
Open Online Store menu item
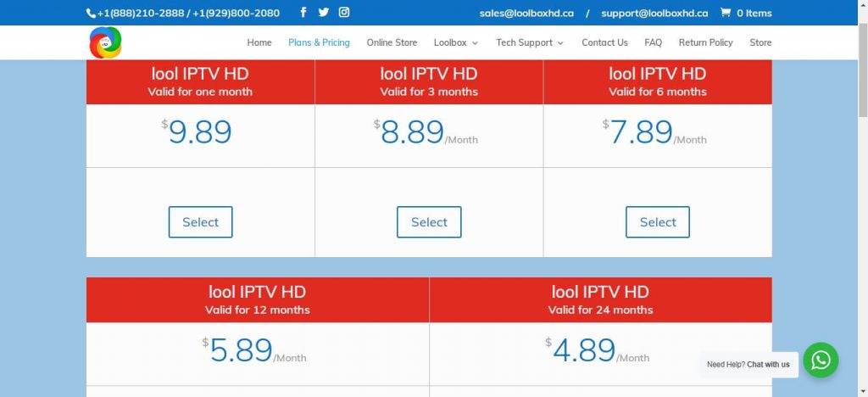[x=392, y=42]
